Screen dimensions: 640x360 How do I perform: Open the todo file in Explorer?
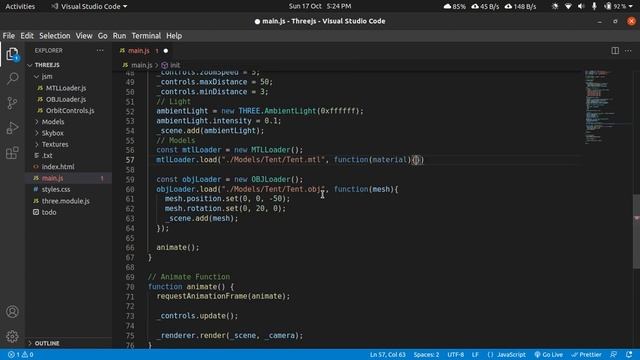click(49, 212)
